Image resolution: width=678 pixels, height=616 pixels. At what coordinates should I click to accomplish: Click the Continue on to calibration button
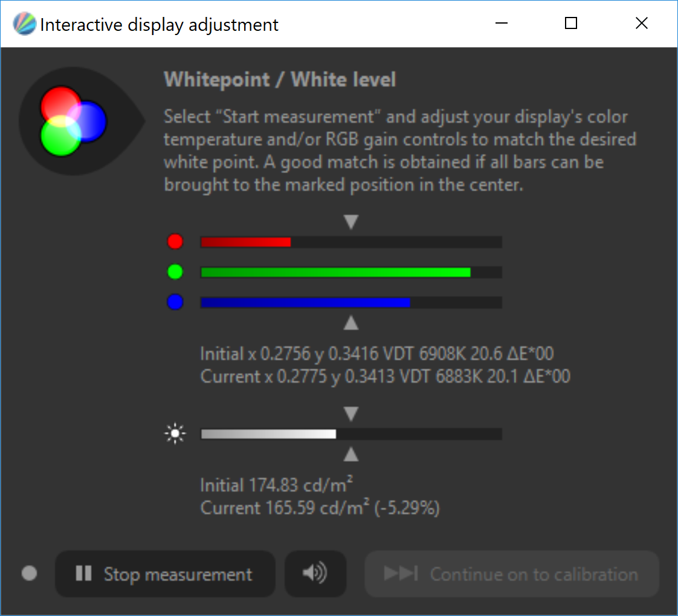pyautogui.click(x=512, y=574)
